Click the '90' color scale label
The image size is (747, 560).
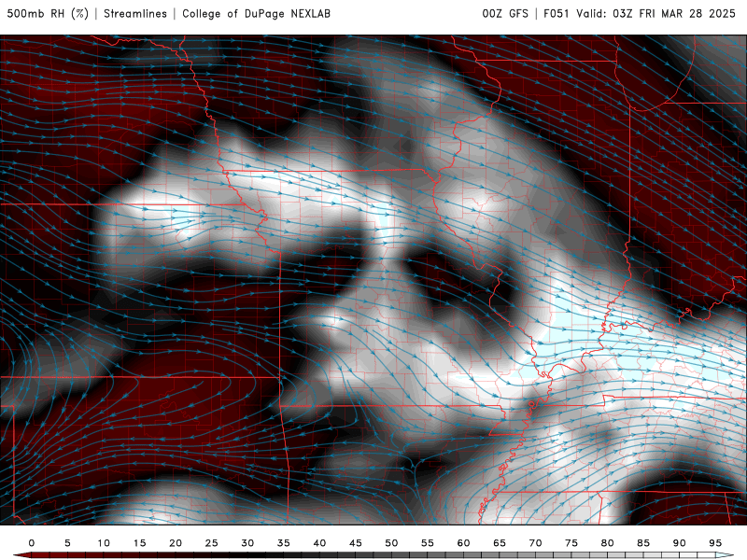[679, 543]
